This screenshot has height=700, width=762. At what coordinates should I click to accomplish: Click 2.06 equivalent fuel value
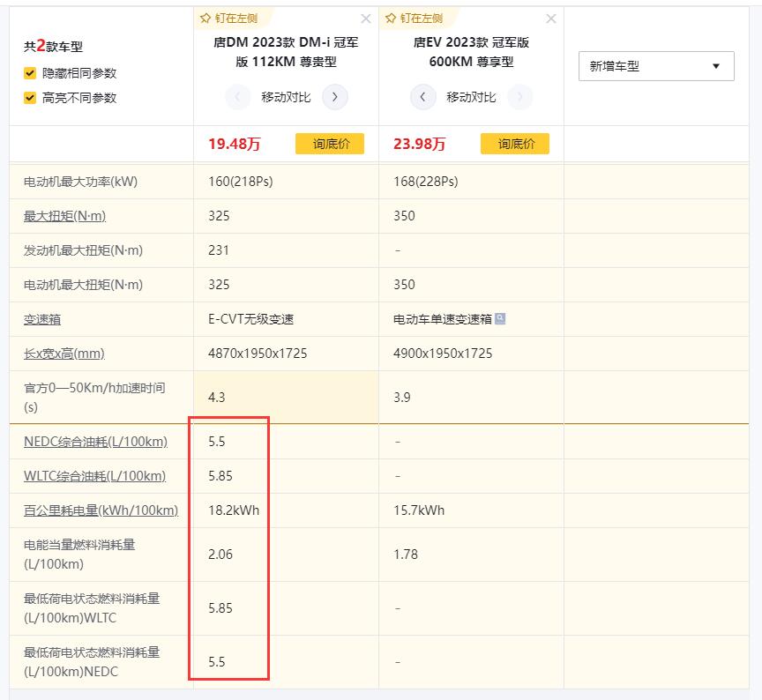tap(220, 555)
